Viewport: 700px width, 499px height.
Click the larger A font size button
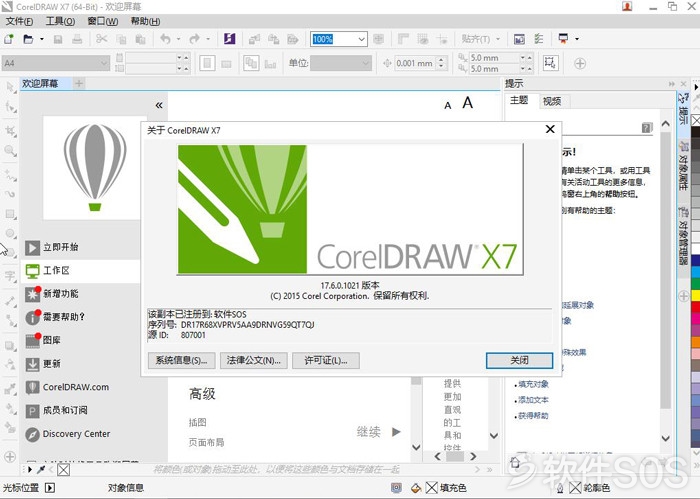(467, 103)
